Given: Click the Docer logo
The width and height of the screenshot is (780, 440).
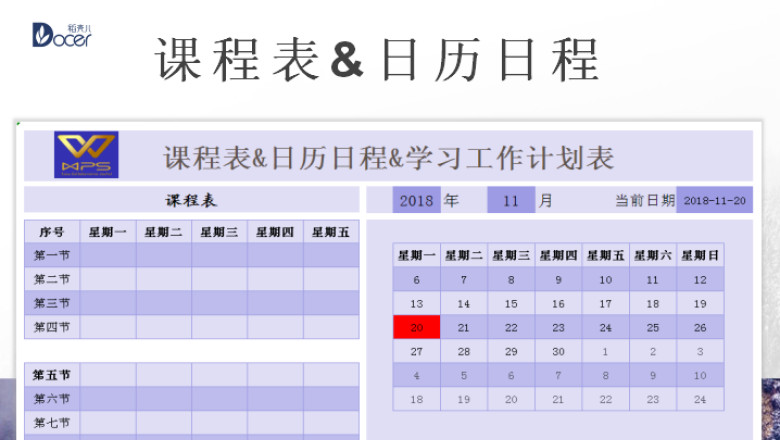Looking at the screenshot, I should point(62,35).
